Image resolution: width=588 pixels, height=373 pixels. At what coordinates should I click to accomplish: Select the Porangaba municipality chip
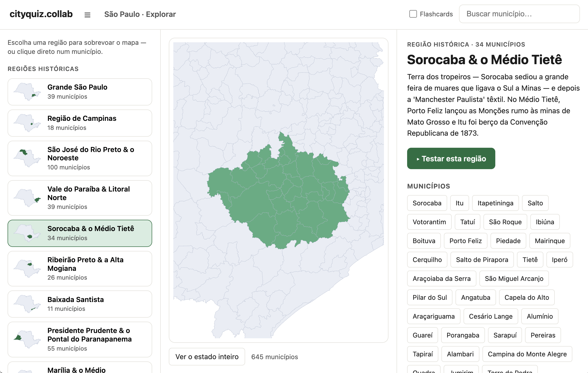(x=463, y=335)
